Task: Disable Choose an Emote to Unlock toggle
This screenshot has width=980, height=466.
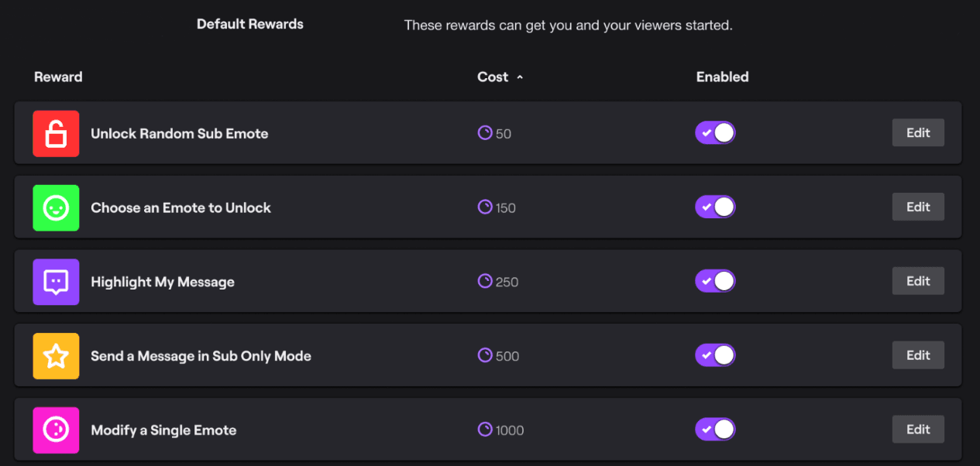Action: click(715, 207)
